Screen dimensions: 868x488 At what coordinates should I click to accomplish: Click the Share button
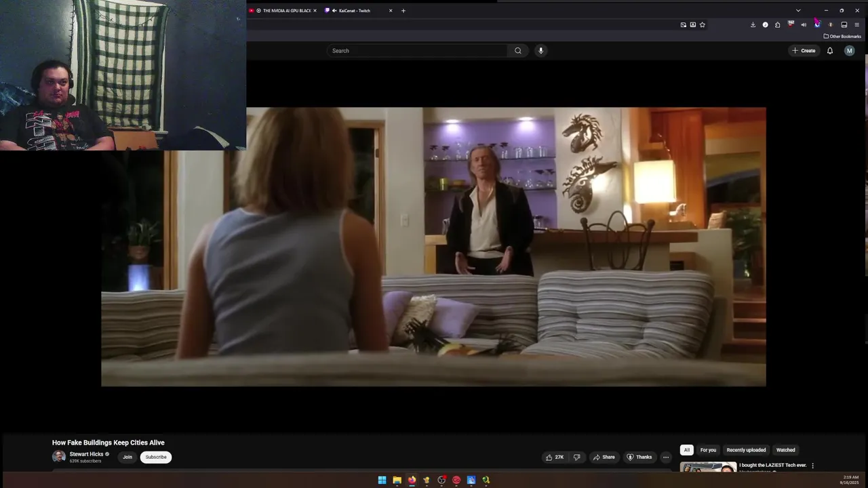point(604,457)
